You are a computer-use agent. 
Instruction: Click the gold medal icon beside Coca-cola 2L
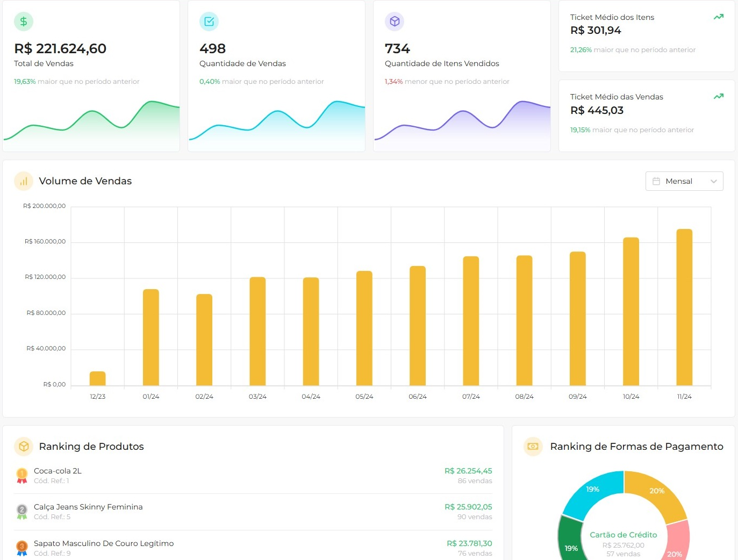click(22, 475)
